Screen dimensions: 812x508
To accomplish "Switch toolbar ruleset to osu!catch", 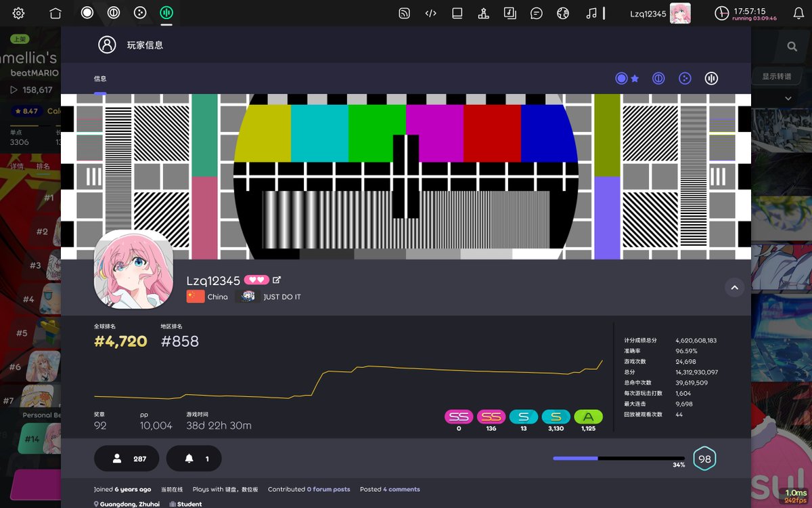I will point(140,13).
